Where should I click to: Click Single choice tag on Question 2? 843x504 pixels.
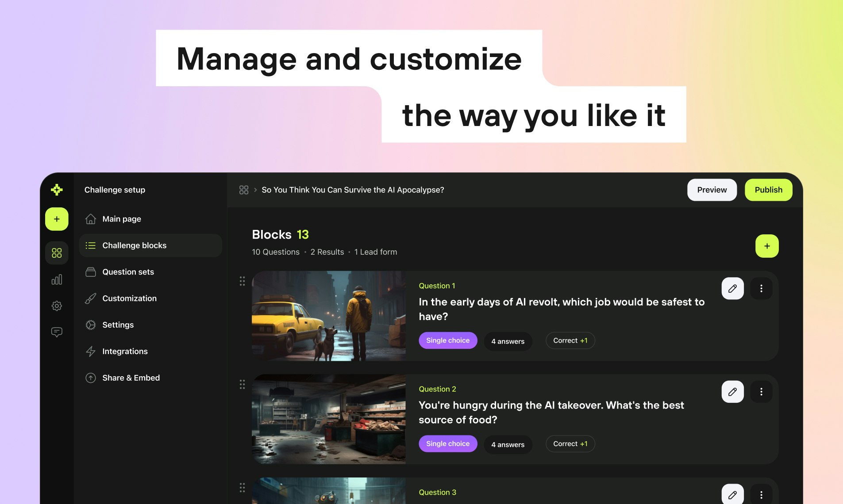click(x=448, y=444)
